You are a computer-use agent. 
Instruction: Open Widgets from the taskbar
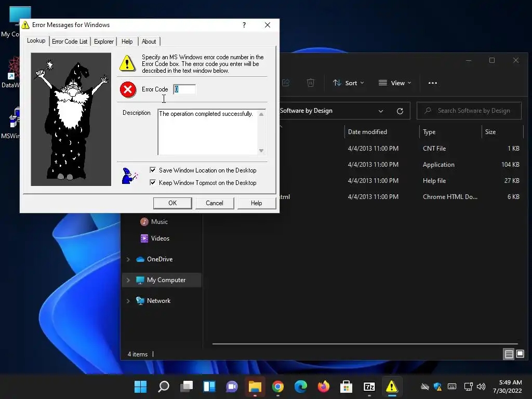pyautogui.click(x=209, y=387)
